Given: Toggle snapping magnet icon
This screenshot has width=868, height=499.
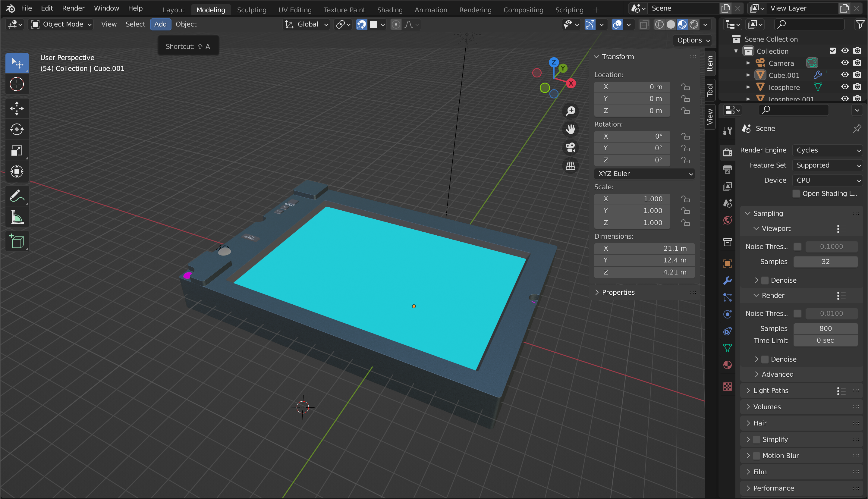Looking at the screenshot, I should click(x=362, y=24).
